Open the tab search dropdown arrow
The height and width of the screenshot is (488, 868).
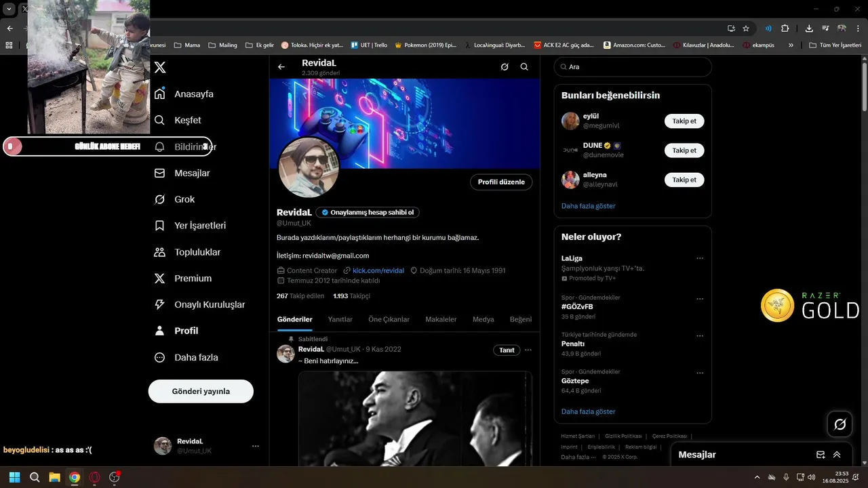click(9, 9)
